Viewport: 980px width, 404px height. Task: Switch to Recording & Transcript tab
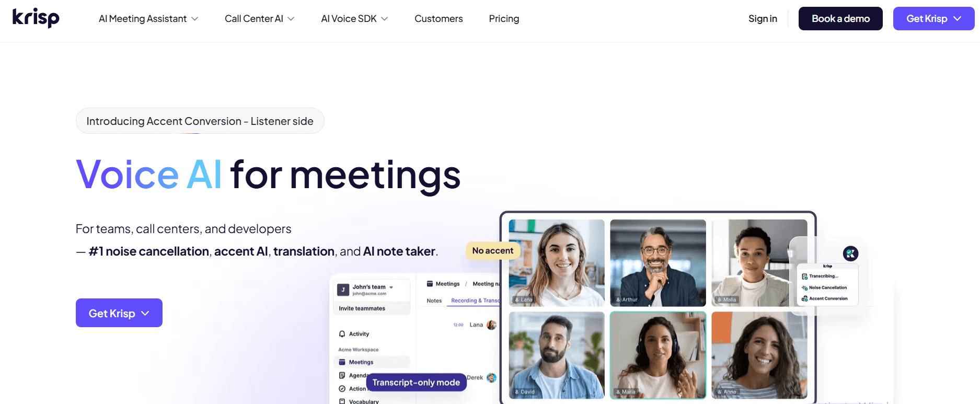(x=475, y=301)
